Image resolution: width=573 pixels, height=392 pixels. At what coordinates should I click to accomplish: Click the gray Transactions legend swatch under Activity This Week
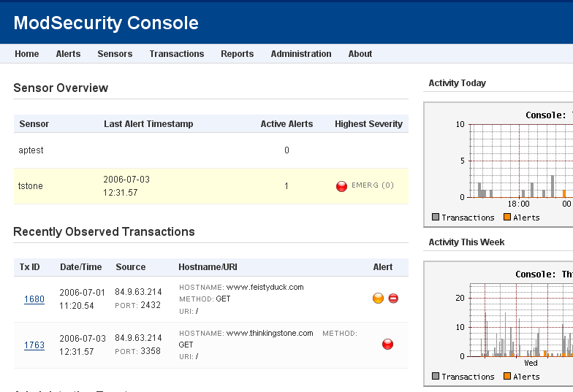(x=436, y=376)
